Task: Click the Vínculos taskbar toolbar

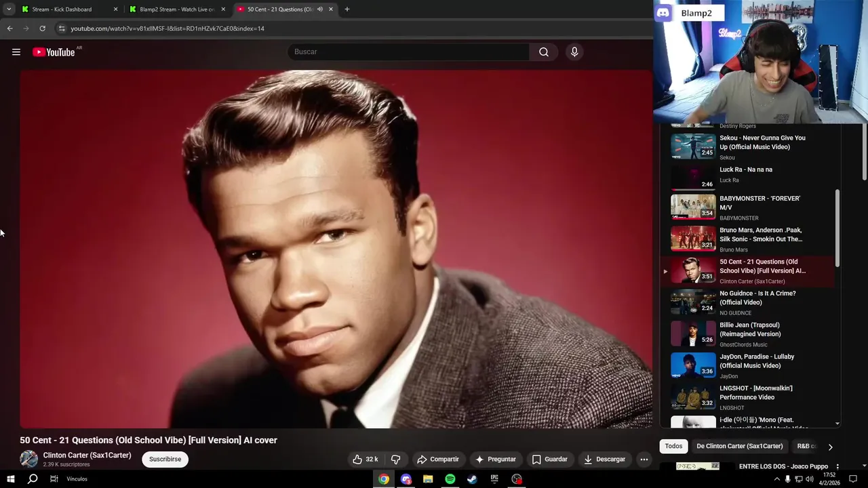Action: [x=77, y=479]
